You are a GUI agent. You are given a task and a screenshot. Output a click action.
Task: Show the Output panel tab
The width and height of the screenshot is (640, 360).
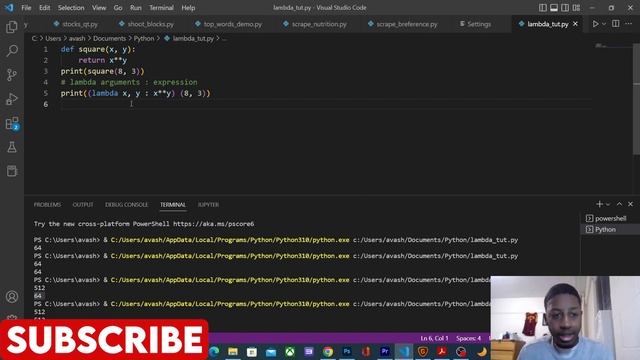click(83, 204)
